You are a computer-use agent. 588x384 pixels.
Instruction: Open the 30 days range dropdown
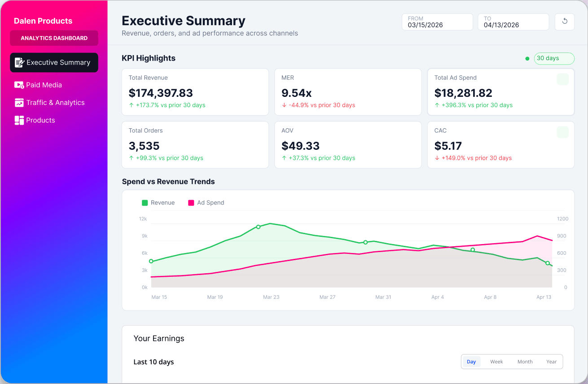554,58
